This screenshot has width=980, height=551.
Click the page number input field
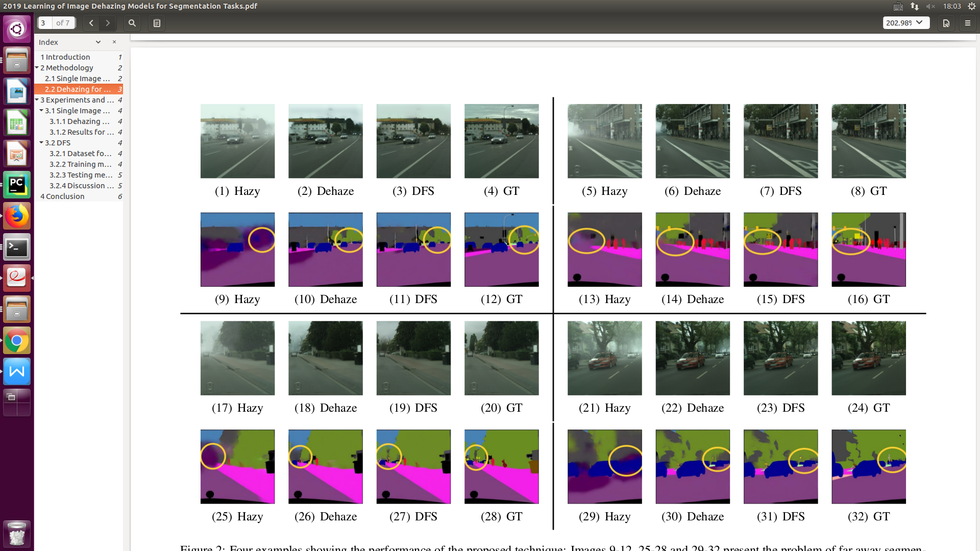[x=45, y=23]
